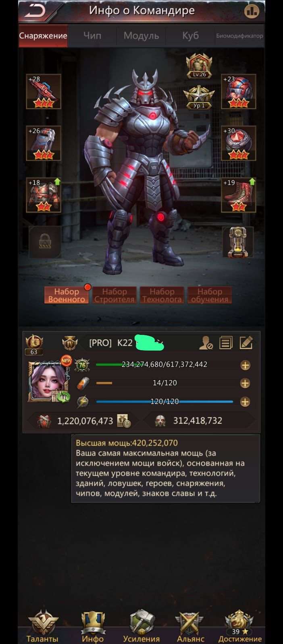
Task: Add commander experience with plus button
Action: [x=245, y=365]
